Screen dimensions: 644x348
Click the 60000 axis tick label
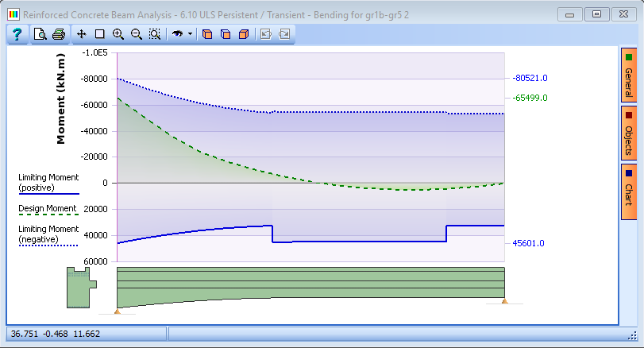click(96, 261)
